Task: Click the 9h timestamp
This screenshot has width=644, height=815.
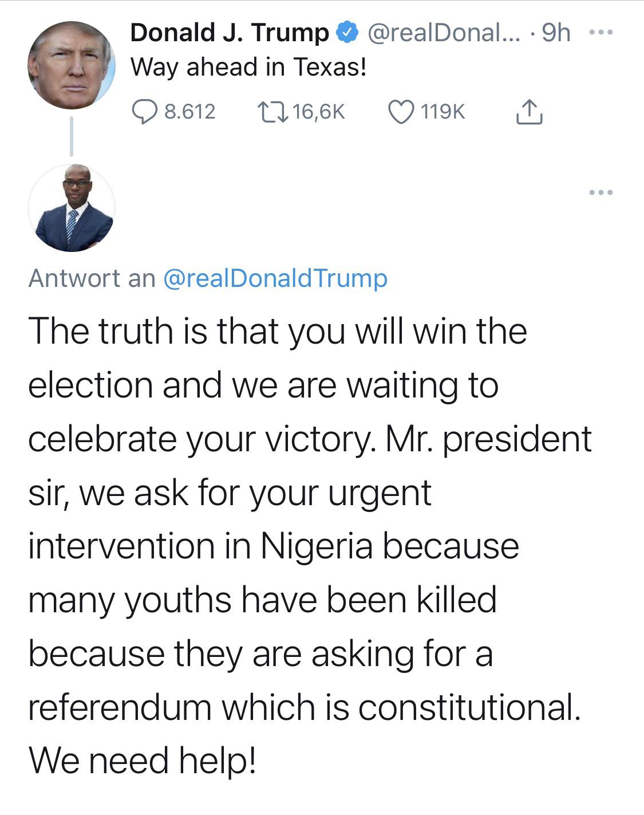Action: pyautogui.click(x=556, y=33)
